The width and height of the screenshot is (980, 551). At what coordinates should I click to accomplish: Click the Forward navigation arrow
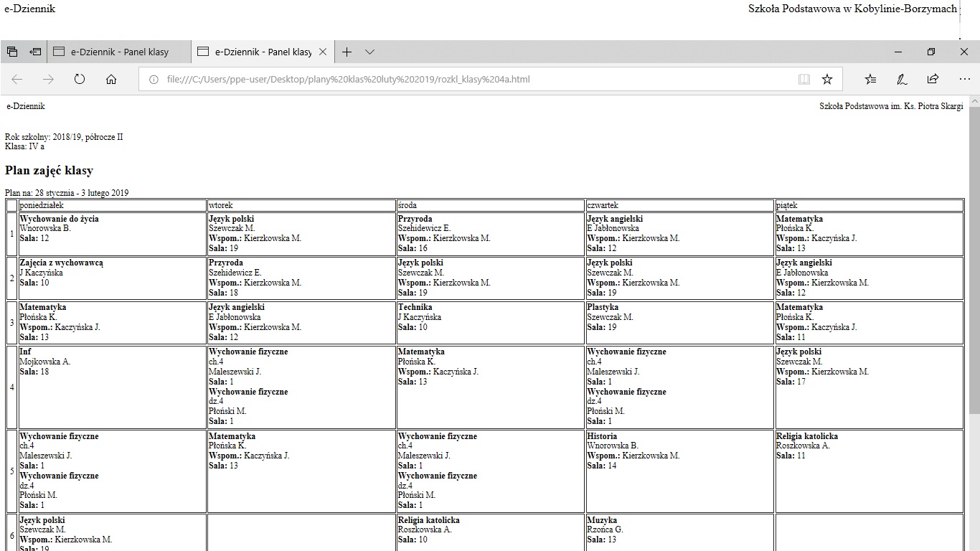tap(48, 79)
